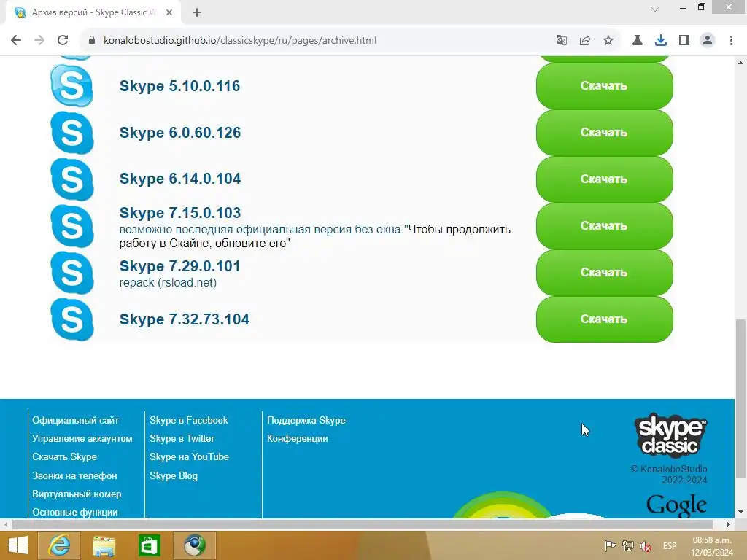The height and width of the screenshot is (560, 747).
Task: Bookmark this page with the star
Action: (608, 41)
